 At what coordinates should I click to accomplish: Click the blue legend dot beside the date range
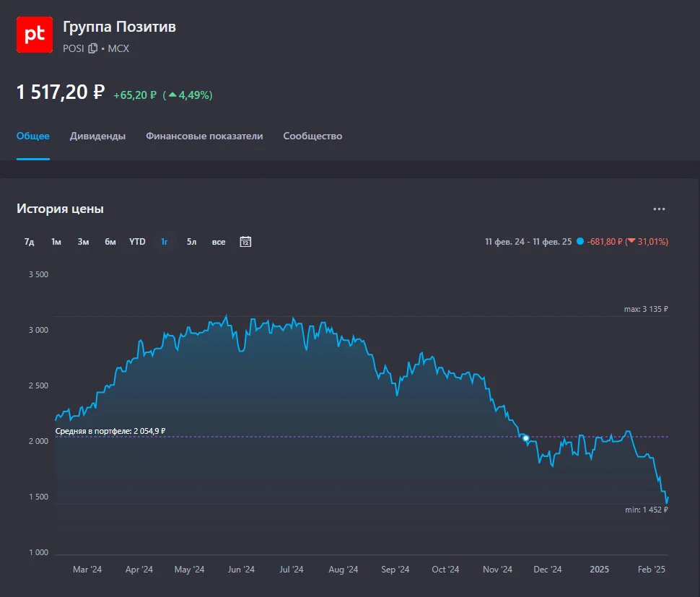[x=580, y=241]
